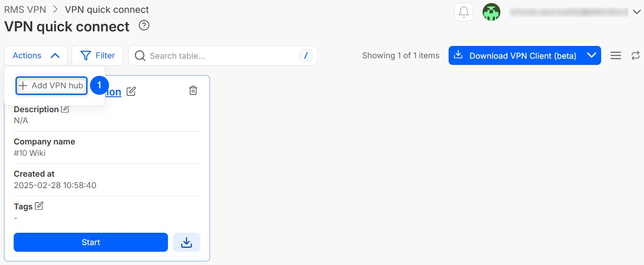
Task: Download VPN hub configuration icon button
Action: (187, 242)
